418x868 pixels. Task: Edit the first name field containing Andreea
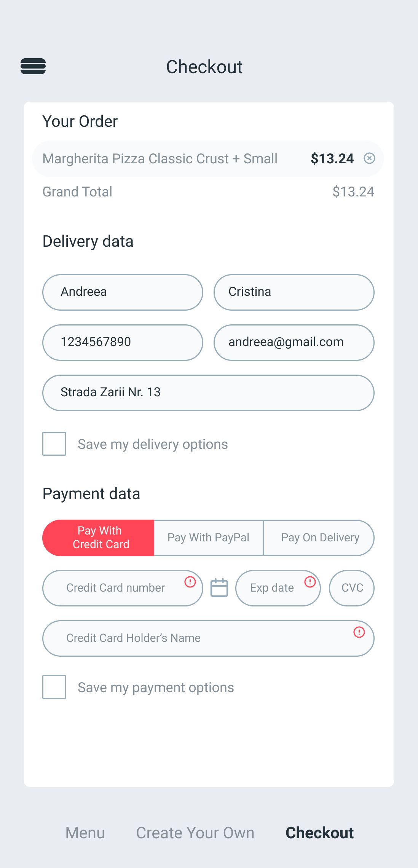123,292
